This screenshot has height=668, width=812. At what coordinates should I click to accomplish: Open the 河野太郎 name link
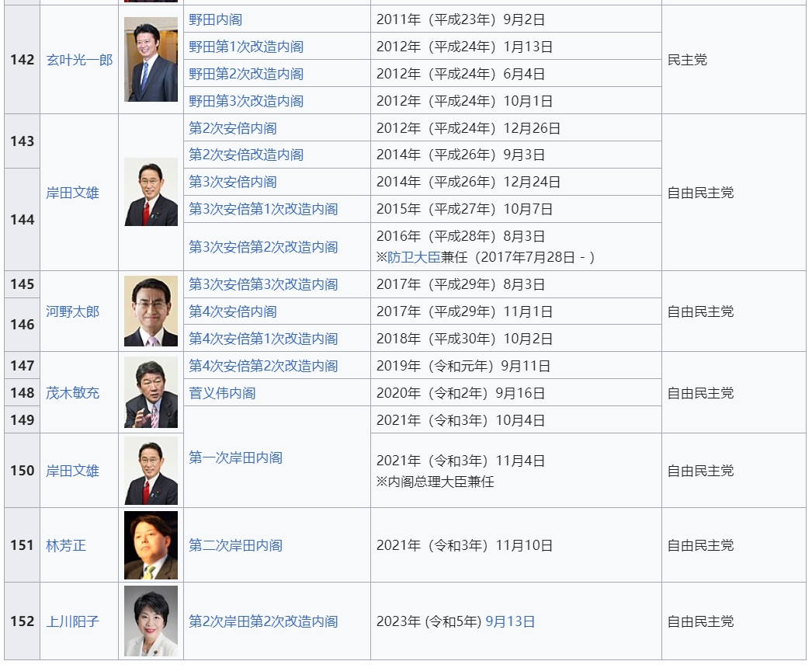tap(72, 311)
